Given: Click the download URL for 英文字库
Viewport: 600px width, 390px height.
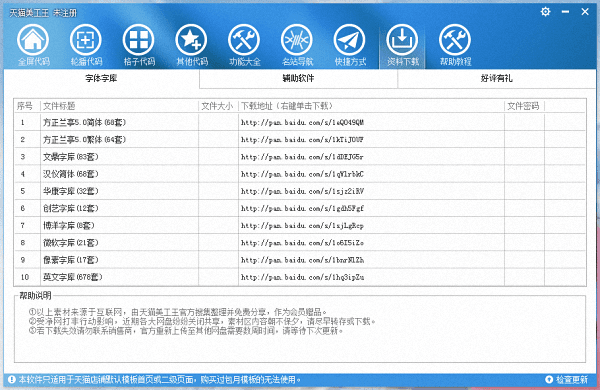Looking at the screenshot, I should click(302, 277).
